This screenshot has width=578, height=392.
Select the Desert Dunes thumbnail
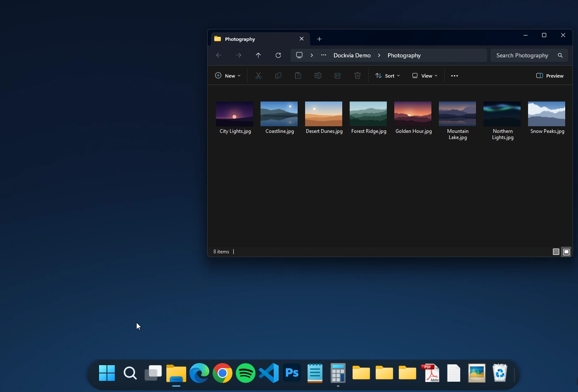tap(324, 114)
